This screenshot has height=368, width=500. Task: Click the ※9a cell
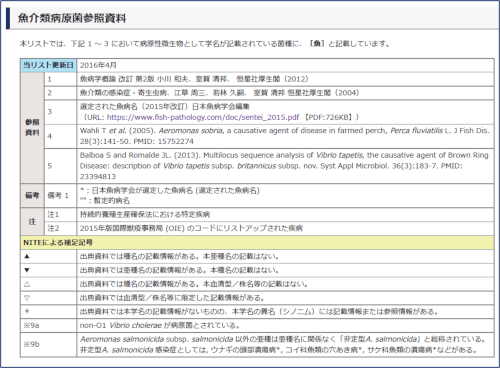point(48,325)
